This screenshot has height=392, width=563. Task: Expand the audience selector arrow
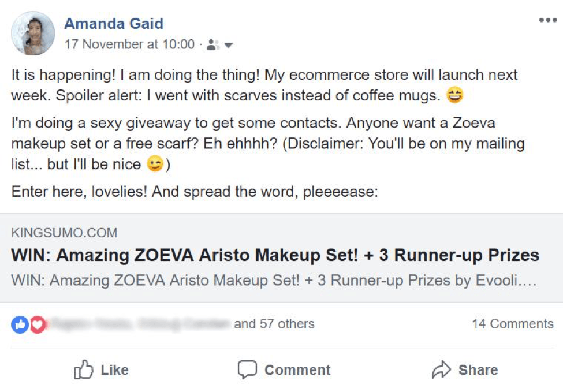pos(228,45)
